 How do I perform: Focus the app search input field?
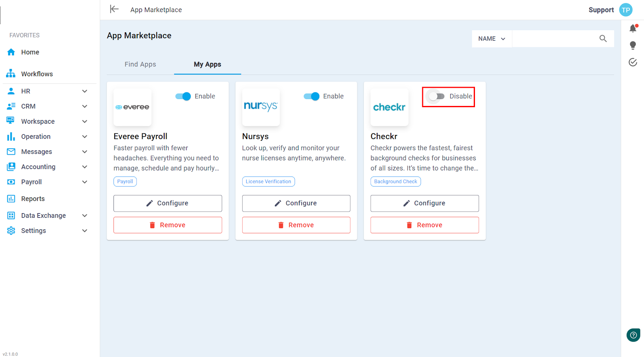(555, 39)
